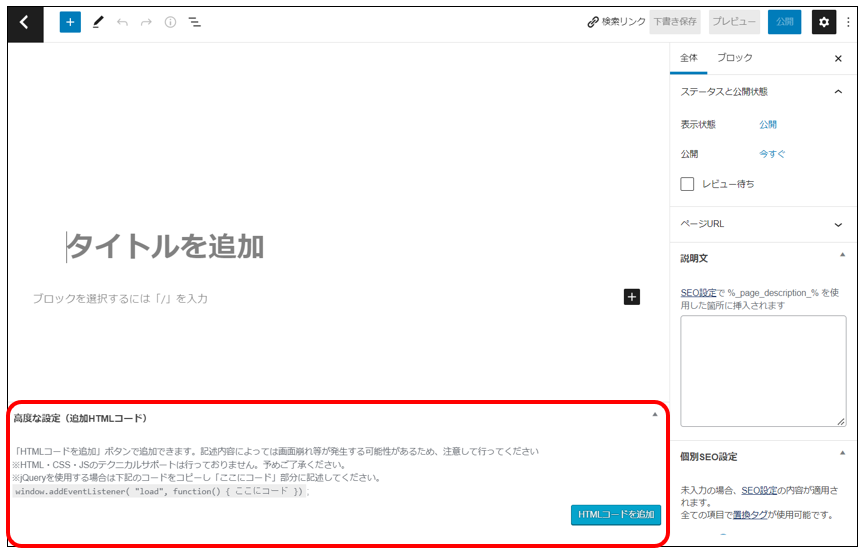Expand the ページURL panel
The height and width of the screenshot is (555, 866).
pyautogui.click(x=838, y=225)
